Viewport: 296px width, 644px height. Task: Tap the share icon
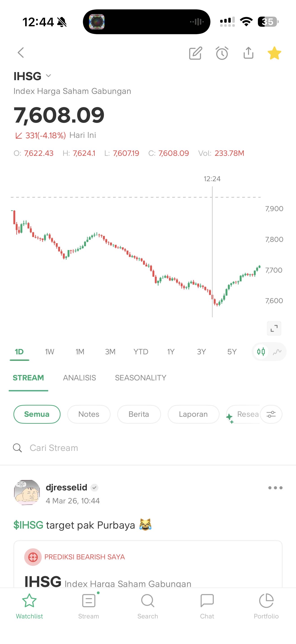[x=248, y=53]
